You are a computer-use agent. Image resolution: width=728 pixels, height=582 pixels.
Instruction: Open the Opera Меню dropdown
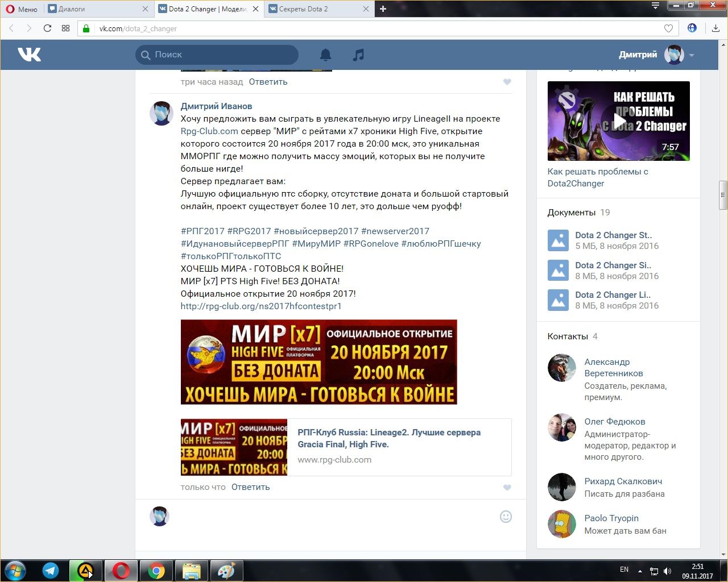coord(22,9)
